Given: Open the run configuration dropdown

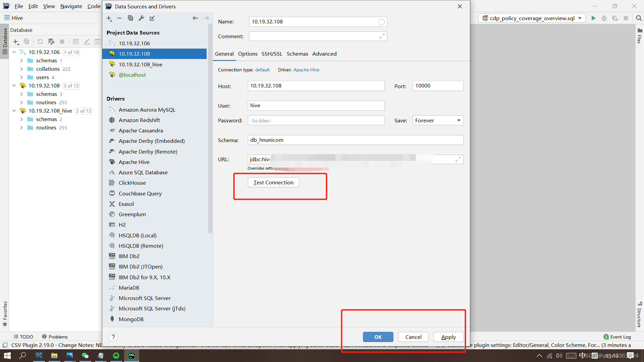Looking at the screenshot, I should (x=580, y=18).
